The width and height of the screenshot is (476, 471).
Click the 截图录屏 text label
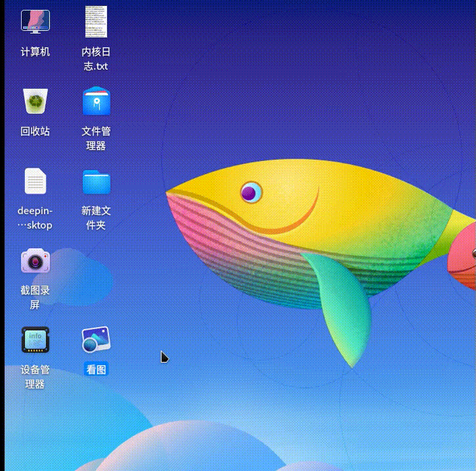coord(36,297)
